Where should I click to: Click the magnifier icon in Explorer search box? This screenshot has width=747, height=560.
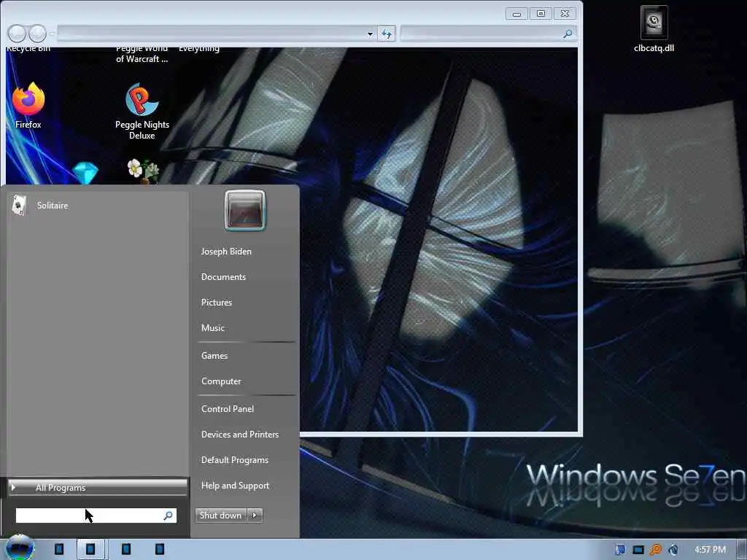[x=568, y=34]
